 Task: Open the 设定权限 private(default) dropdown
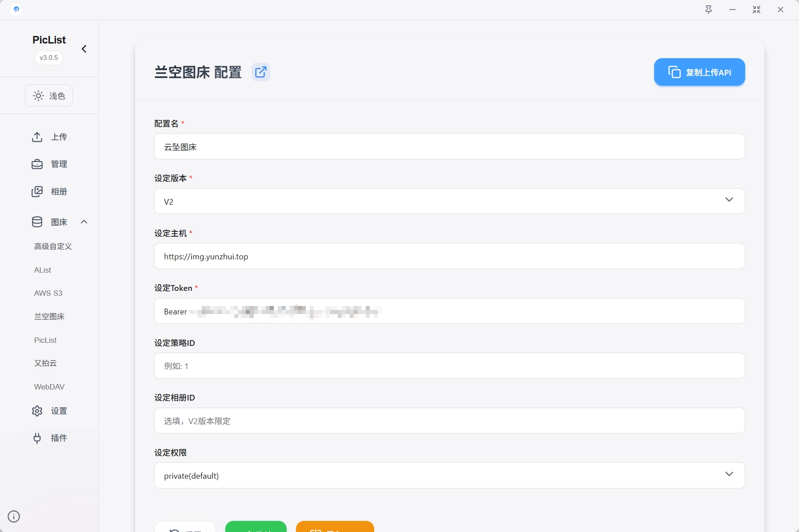[x=449, y=476]
